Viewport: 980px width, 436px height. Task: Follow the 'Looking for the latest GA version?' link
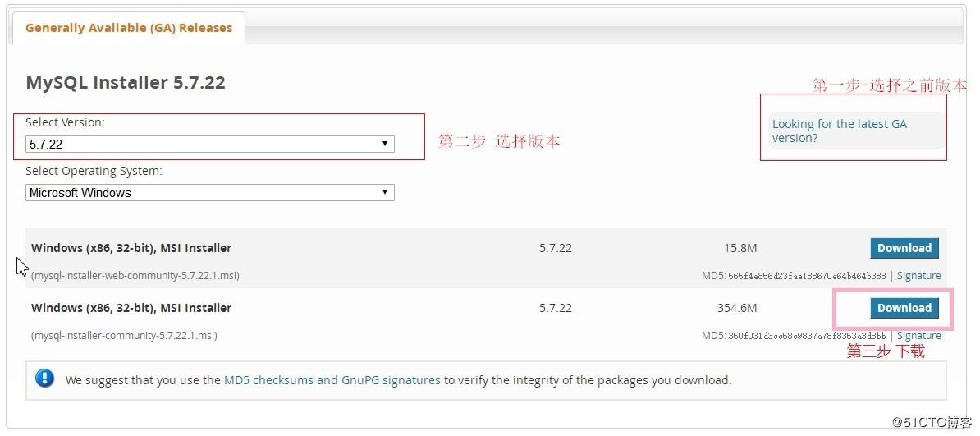[839, 131]
